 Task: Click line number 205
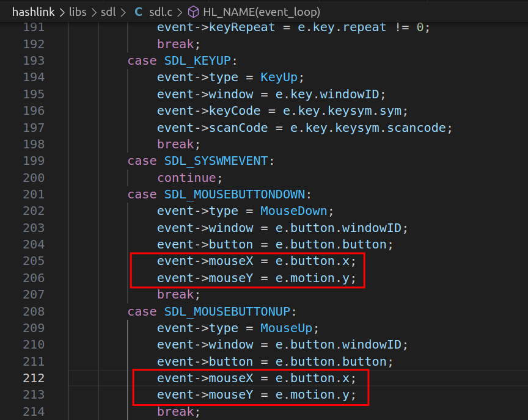[34, 261]
